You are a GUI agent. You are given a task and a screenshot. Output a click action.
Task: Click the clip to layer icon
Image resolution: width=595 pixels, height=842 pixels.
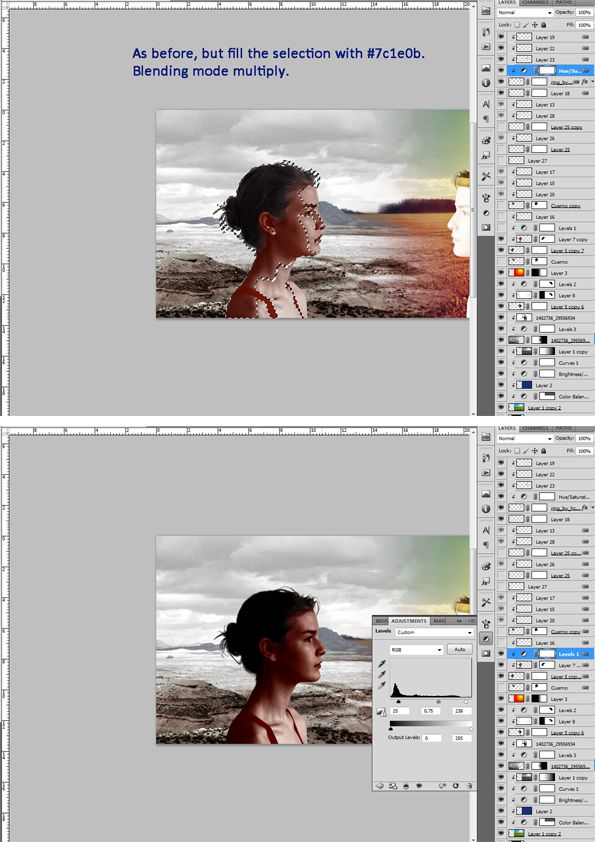tap(406, 786)
